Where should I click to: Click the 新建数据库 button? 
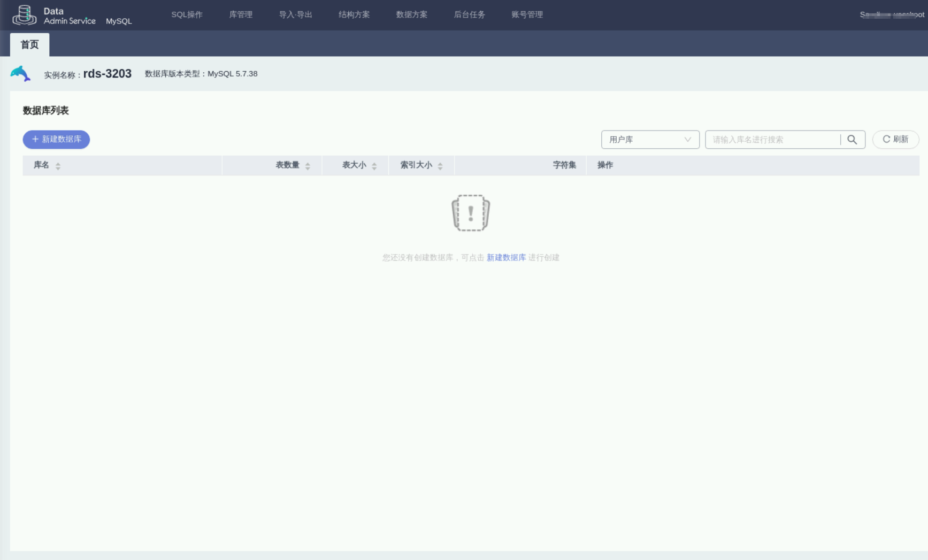[x=56, y=139]
